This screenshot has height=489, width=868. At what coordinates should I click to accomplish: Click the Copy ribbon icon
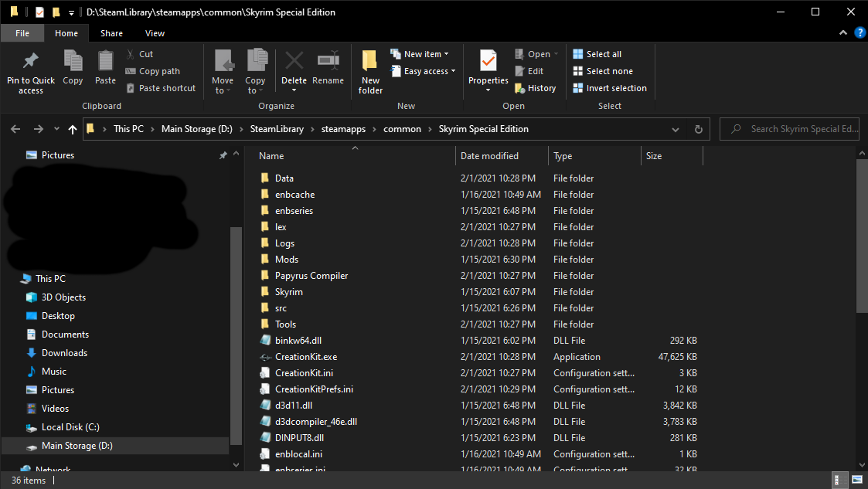73,61
